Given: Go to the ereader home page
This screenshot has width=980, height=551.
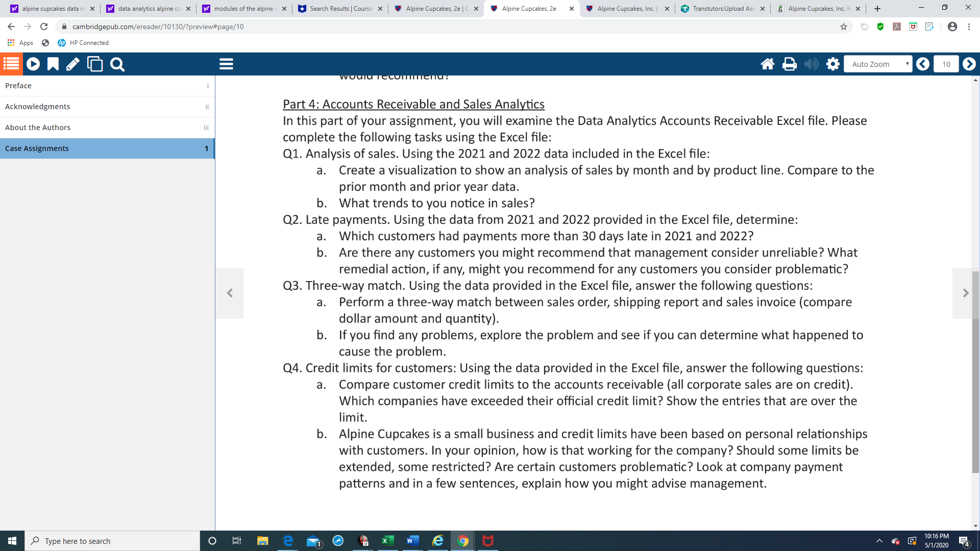Looking at the screenshot, I should point(768,64).
